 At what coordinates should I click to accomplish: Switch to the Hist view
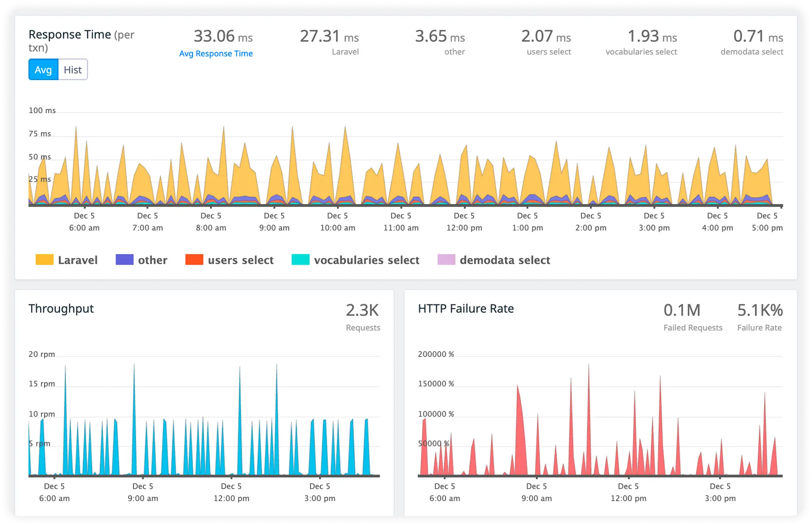[x=72, y=69]
